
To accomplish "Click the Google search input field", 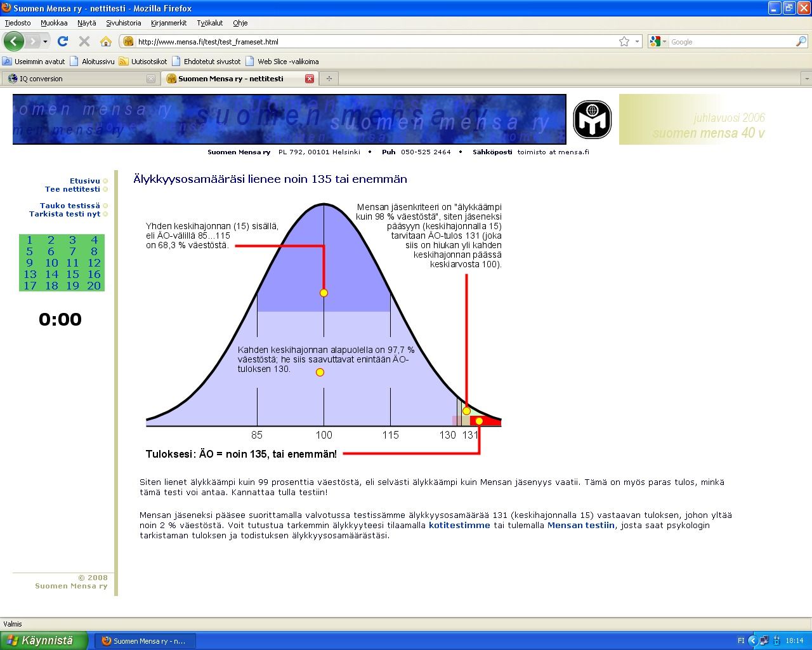I will point(731,42).
